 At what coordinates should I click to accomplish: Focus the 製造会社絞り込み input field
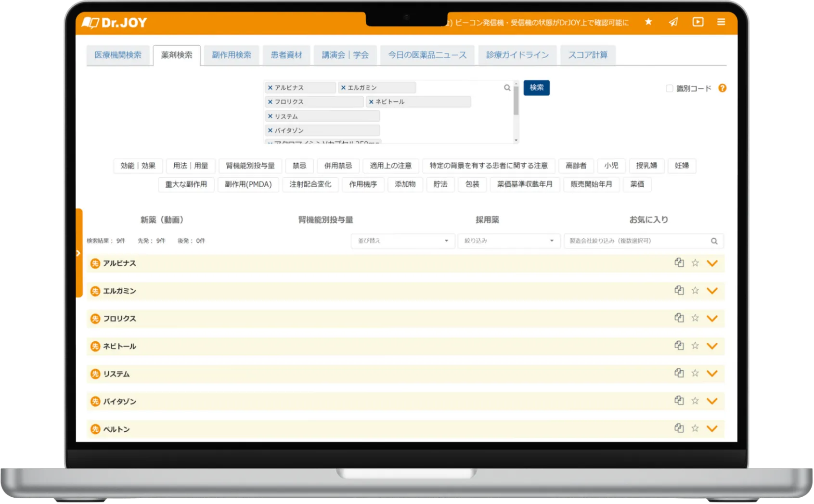(644, 241)
